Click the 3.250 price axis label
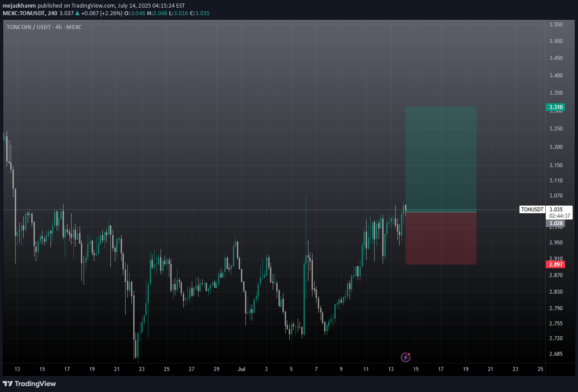This screenshot has width=578, height=392. 556,129
